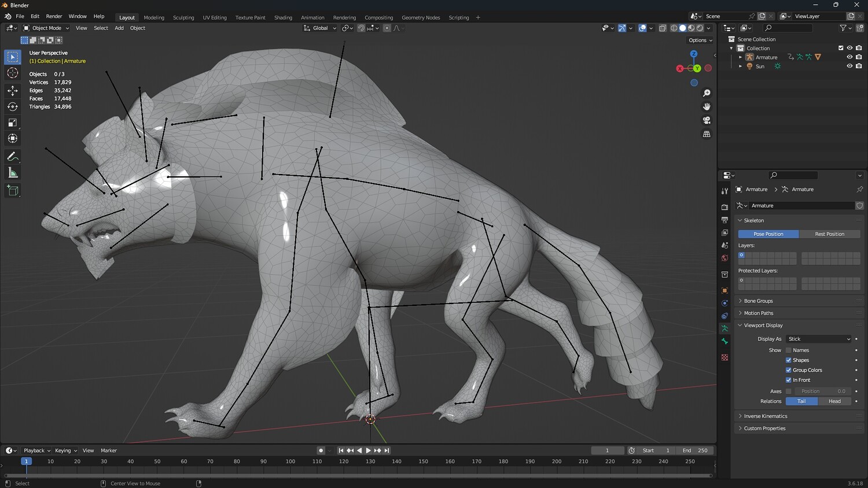
Task: Toggle the Axes checkbox
Action: click(x=788, y=391)
